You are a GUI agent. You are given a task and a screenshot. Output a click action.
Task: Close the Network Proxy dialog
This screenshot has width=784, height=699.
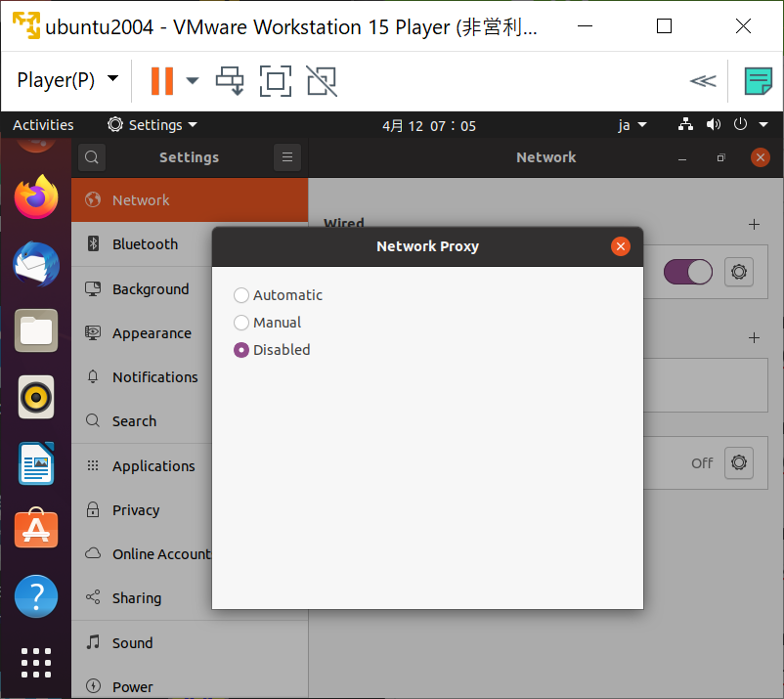point(621,246)
